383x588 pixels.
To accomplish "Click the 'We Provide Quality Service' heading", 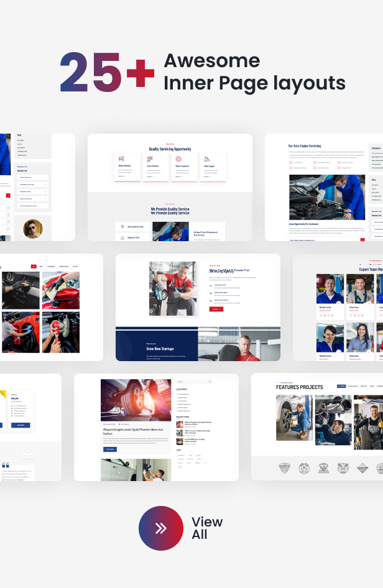I will coord(170,211).
